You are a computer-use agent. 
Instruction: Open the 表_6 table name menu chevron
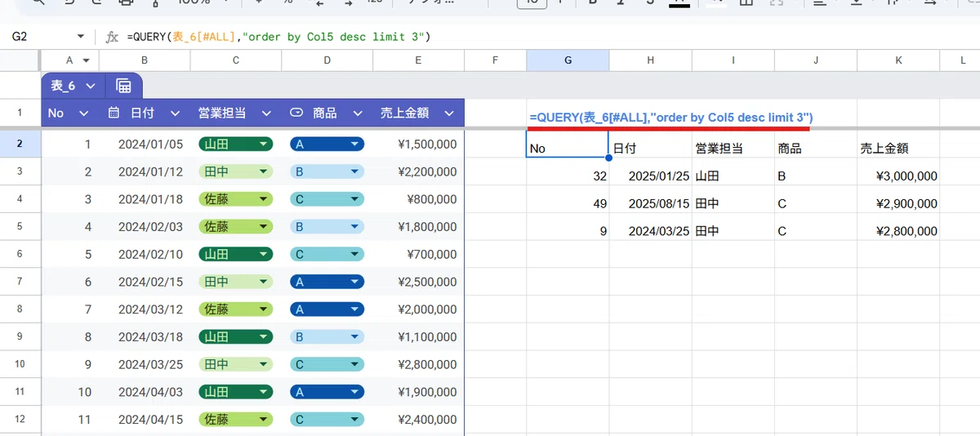90,86
